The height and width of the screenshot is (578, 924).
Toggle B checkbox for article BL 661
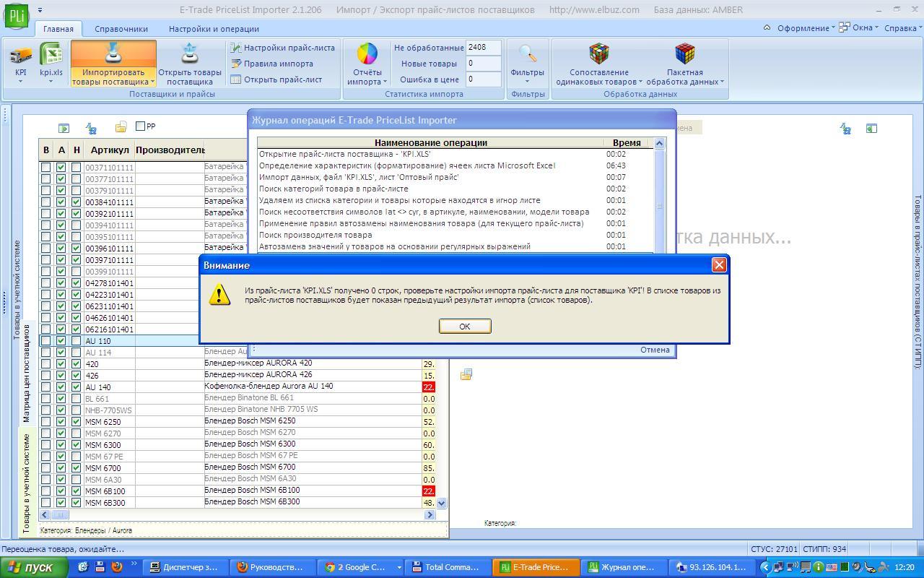[x=46, y=399]
